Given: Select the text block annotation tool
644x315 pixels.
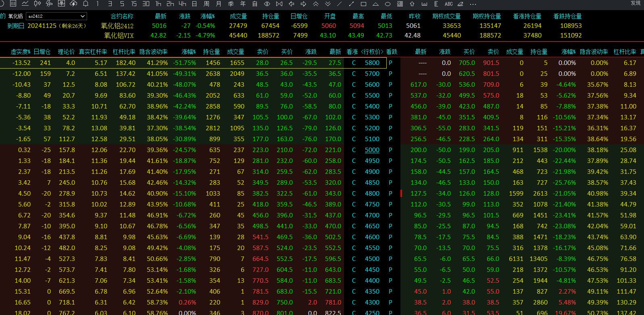Looking at the screenshot, I should pyautogui.click(x=400, y=4).
